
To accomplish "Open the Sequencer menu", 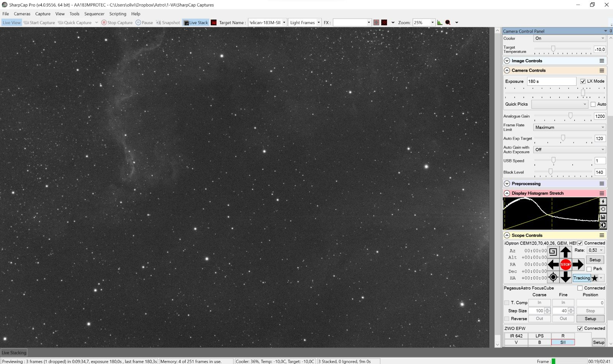I will (x=94, y=14).
